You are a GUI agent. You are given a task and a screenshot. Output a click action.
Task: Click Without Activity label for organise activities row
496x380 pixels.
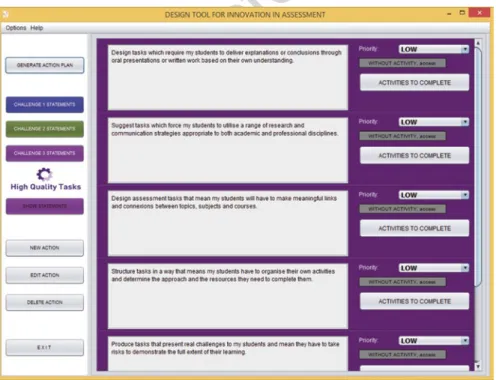(x=402, y=282)
